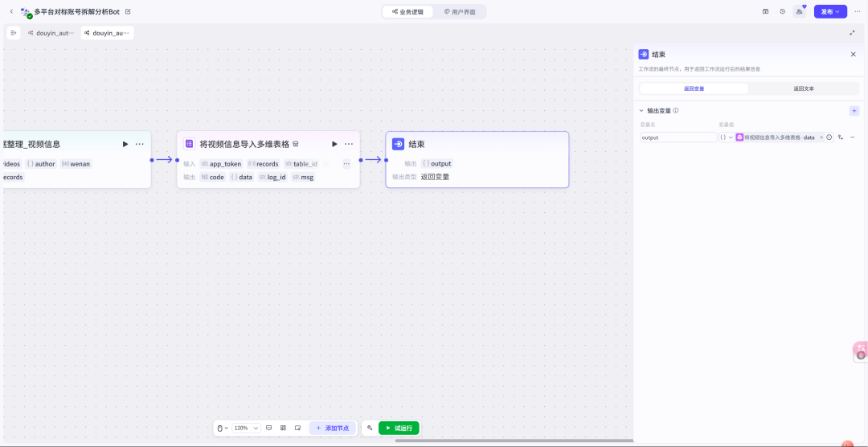Viewport: 868px width, 447px height.
Task: Add child item to output variable
Action: pos(841,137)
